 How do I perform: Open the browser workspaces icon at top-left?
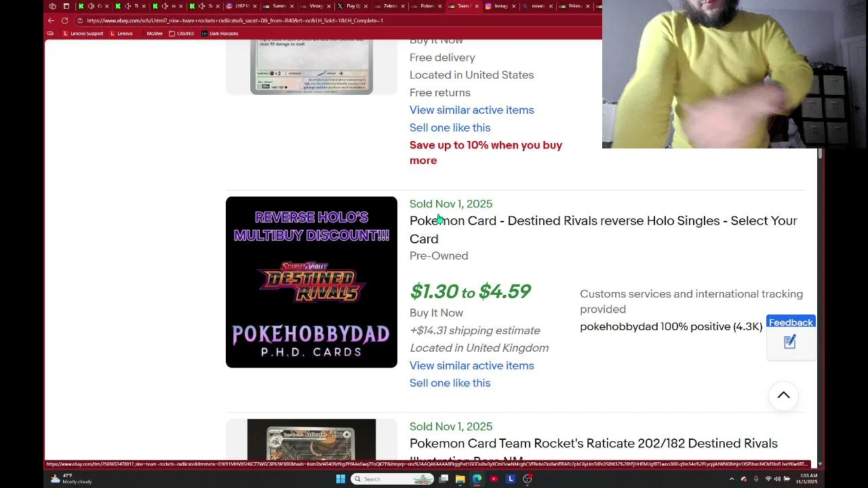(52, 6)
